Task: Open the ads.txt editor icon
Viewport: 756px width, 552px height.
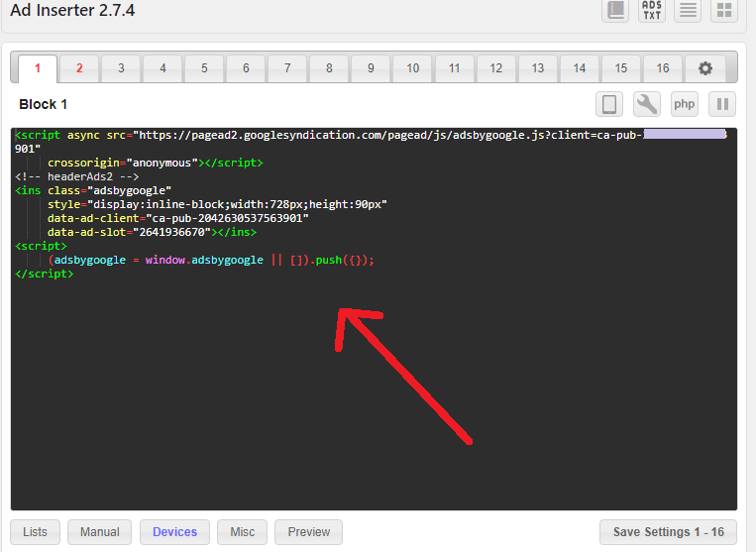Action: 652,10
